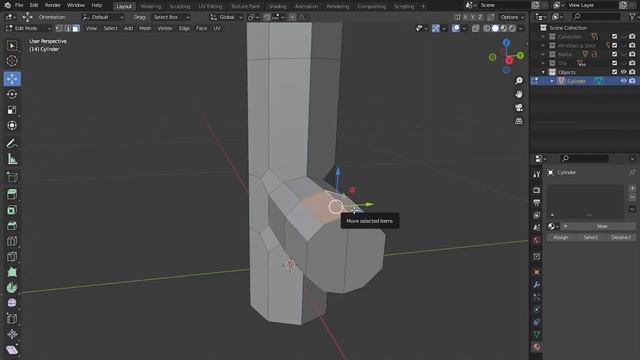The image size is (640, 360).
Task: Open the Render properties tab
Action: coord(536,190)
